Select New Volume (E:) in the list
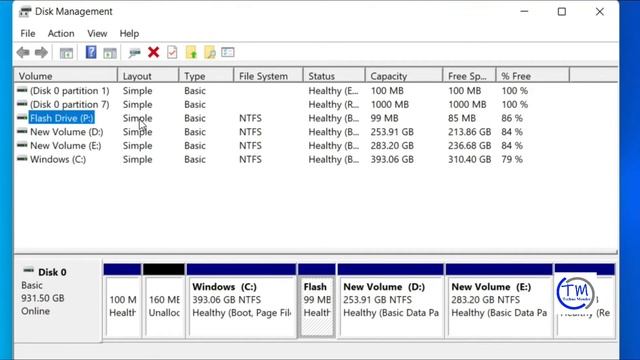 (66, 146)
